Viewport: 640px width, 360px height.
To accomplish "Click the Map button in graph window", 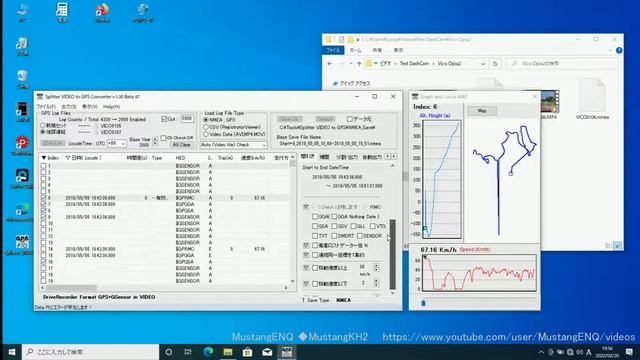I will pos(482,111).
